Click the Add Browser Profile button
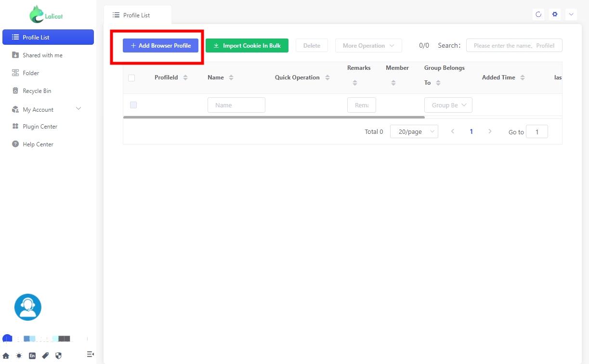 160,46
